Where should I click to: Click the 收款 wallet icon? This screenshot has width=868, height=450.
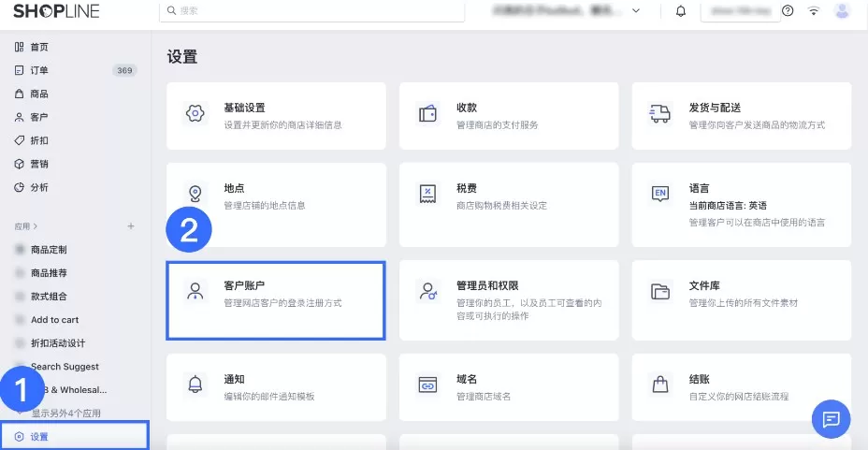click(427, 113)
